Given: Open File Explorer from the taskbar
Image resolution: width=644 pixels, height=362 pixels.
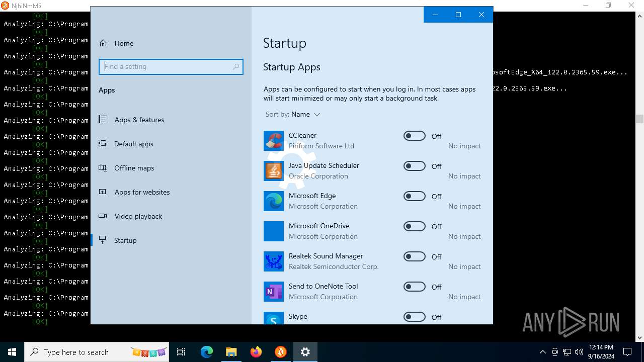Looking at the screenshot, I should pos(231,352).
